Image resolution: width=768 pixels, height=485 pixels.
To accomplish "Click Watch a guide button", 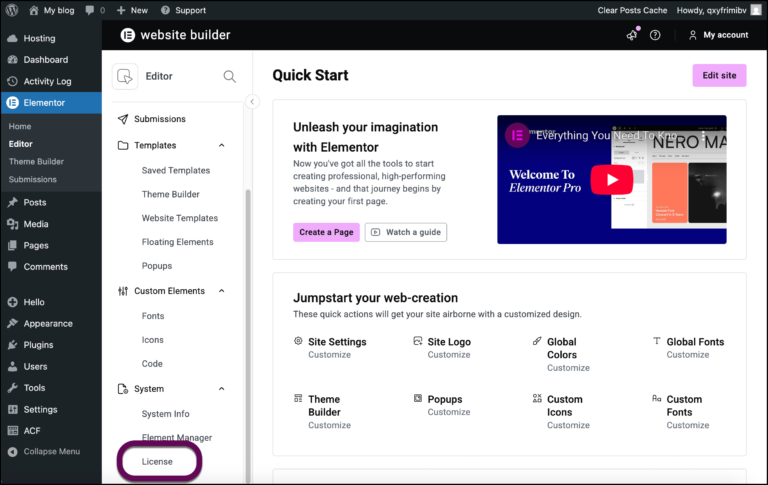I will coord(406,232).
